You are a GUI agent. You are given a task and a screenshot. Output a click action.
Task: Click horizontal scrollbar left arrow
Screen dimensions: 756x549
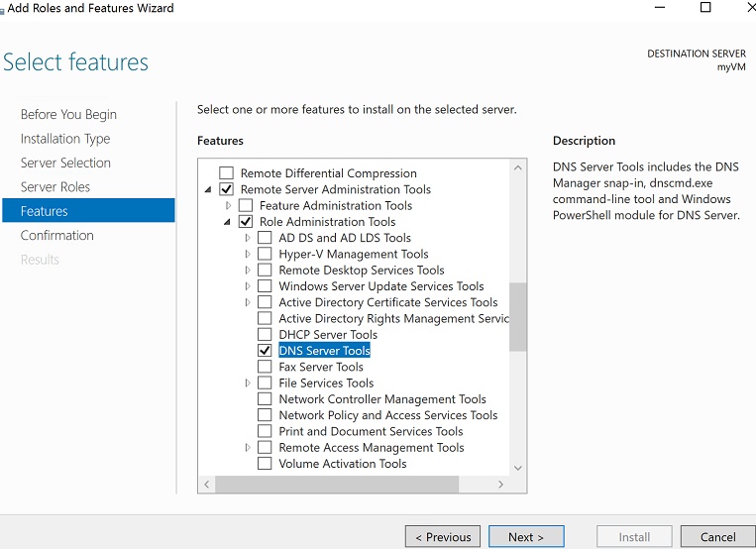coord(207,485)
